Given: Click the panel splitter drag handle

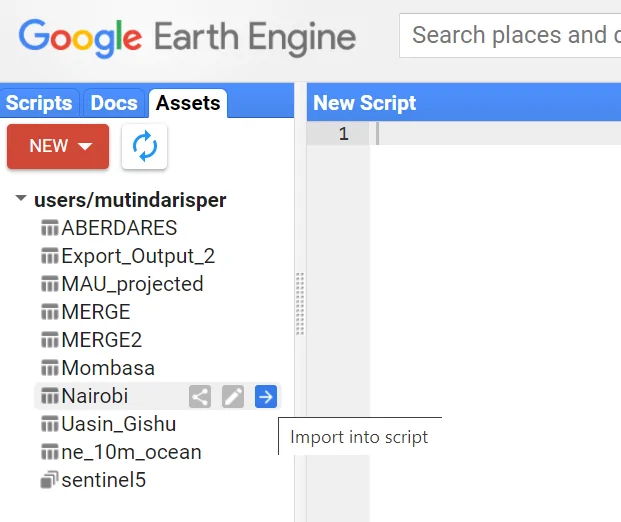Looking at the screenshot, I should click(300, 304).
